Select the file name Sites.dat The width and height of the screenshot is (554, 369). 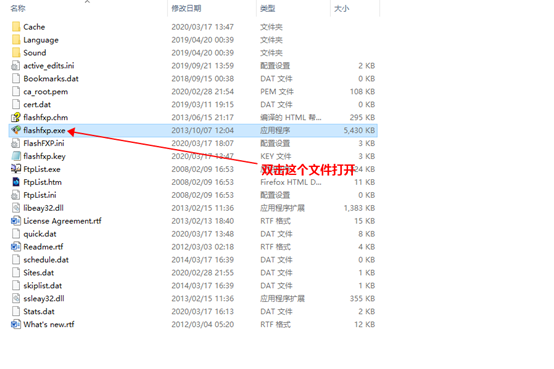point(39,273)
